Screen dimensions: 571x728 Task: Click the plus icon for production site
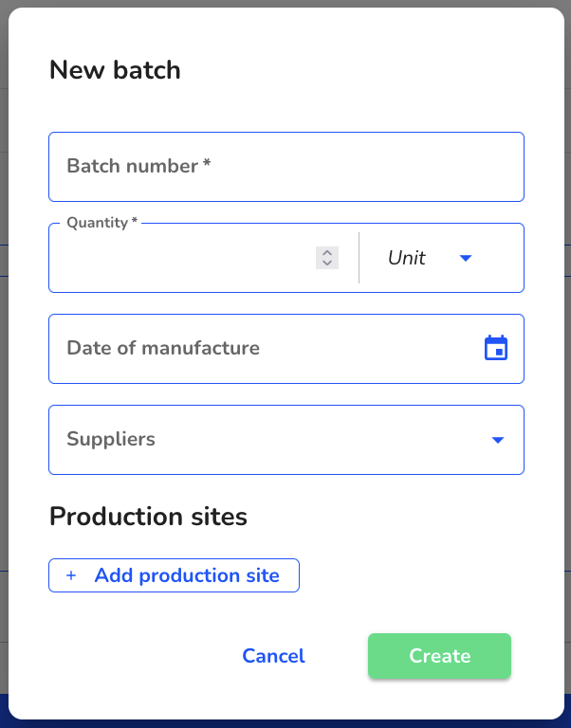[x=71, y=575]
